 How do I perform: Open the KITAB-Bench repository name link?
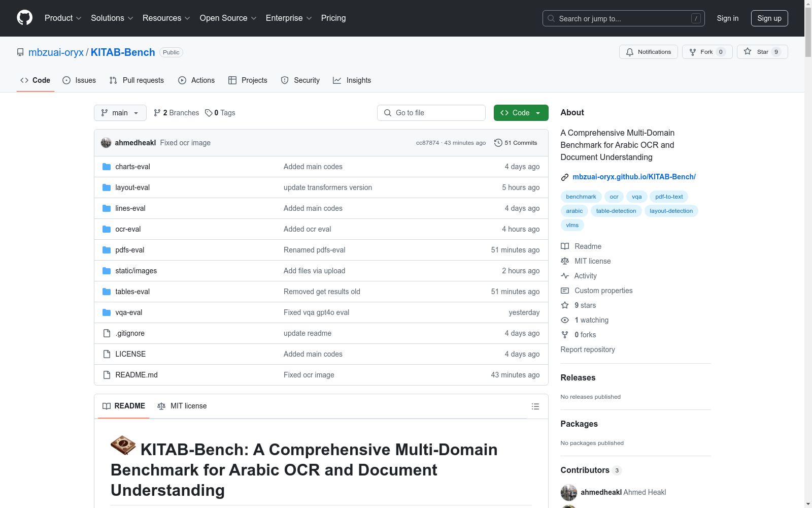click(123, 52)
